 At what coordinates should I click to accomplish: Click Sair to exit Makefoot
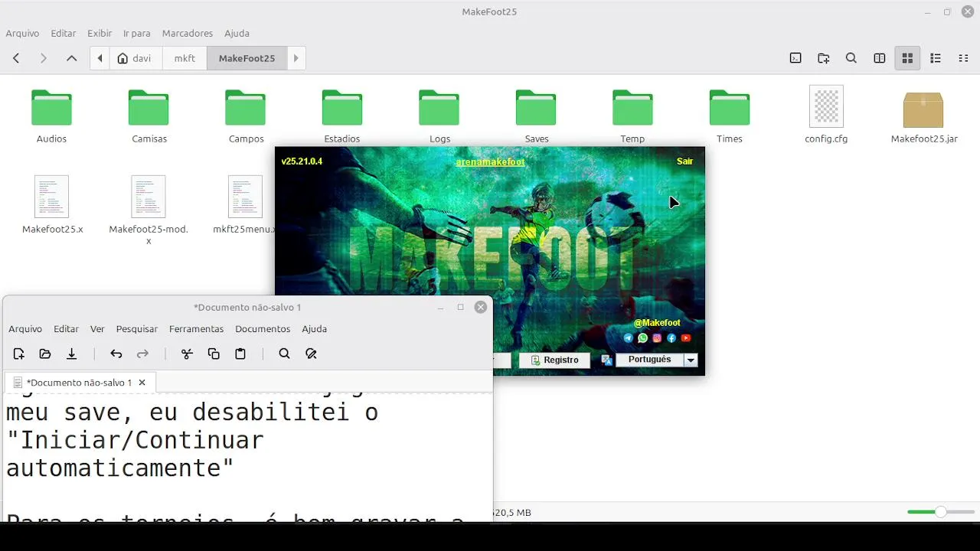[684, 161]
